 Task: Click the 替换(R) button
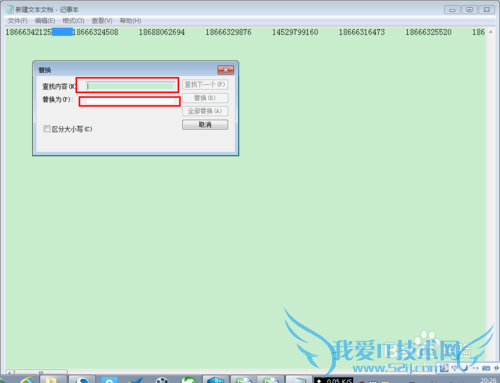205,98
